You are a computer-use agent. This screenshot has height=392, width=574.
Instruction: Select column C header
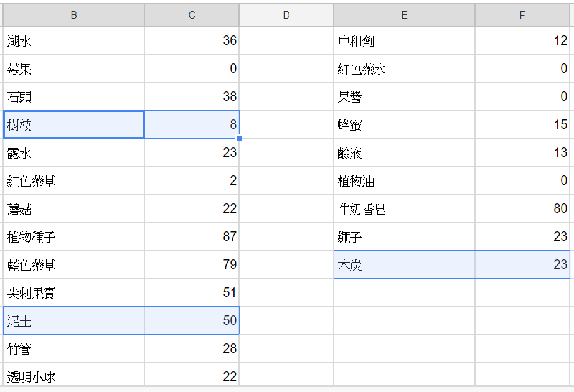tap(192, 15)
